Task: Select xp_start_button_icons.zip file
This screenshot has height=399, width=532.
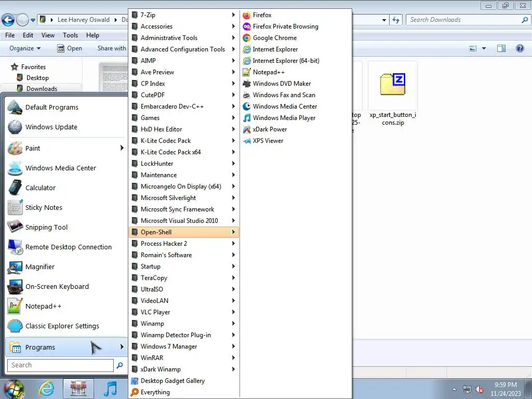Action: 393,94
